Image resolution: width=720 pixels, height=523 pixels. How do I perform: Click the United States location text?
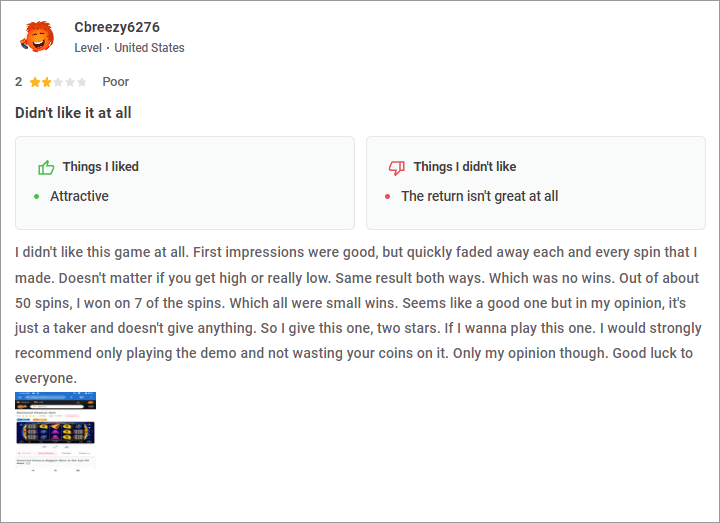tap(149, 48)
